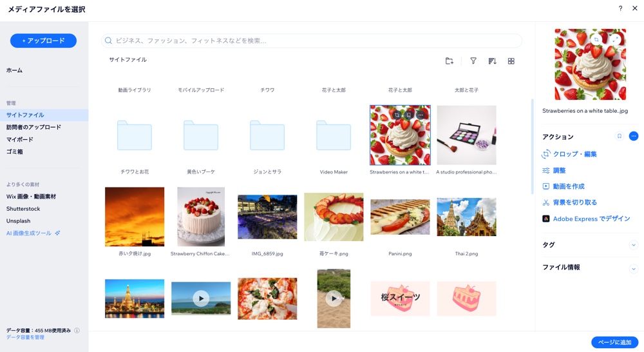Open three-dot menu on selected strawberry grid thumbnail

(420, 115)
